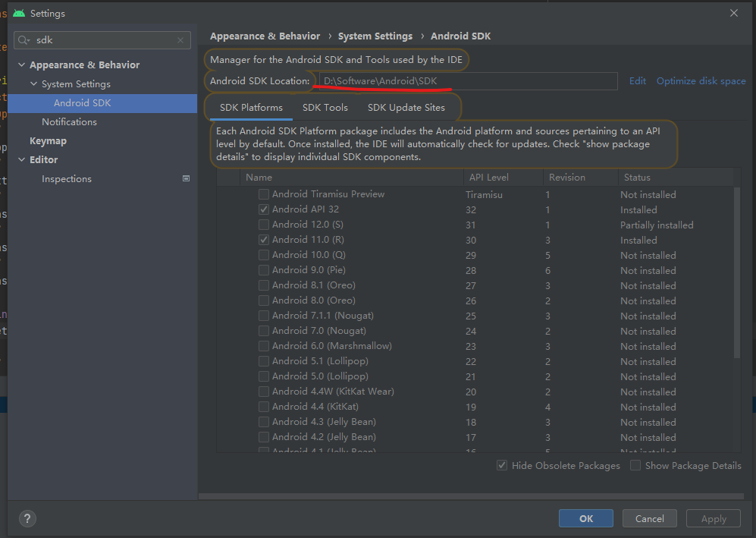Click the vertical scrollbar of SDK table
756x538 pixels.
tap(737, 272)
